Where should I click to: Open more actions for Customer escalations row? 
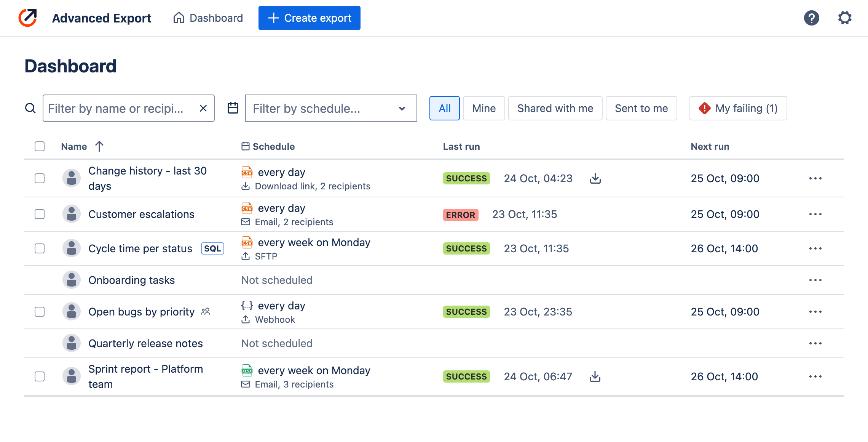(815, 214)
